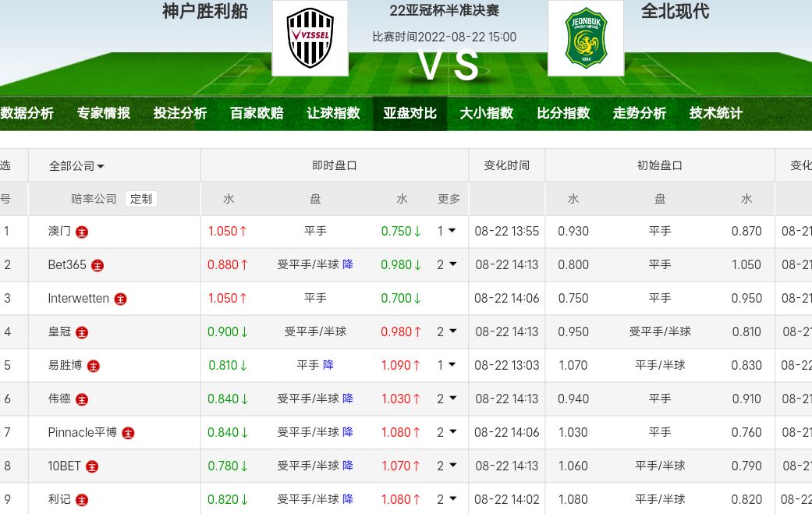The image size is (812, 514).
Task: Switch to the 大小指数 tab
Action: [486, 113]
